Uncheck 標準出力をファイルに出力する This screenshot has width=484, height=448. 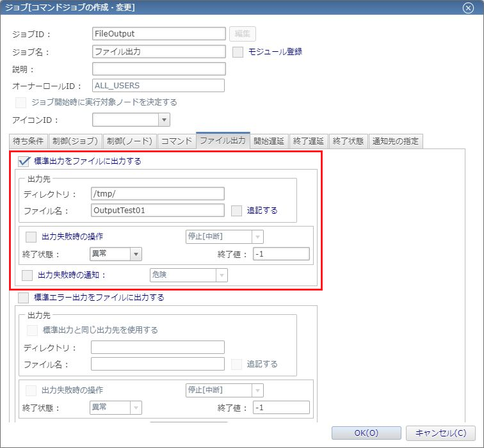[24, 161]
